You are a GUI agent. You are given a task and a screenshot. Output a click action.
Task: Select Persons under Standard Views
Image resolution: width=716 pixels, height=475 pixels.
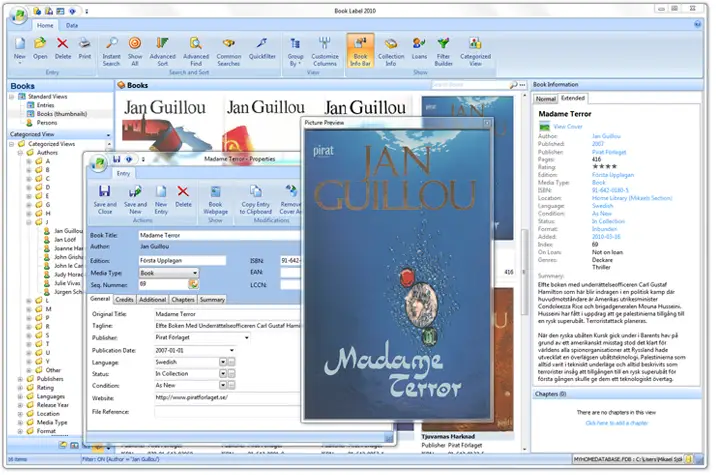tap(47, 122)
